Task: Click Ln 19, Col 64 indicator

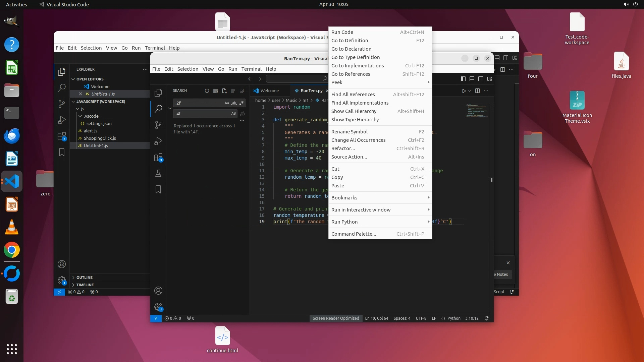Action: pos(376,318)
